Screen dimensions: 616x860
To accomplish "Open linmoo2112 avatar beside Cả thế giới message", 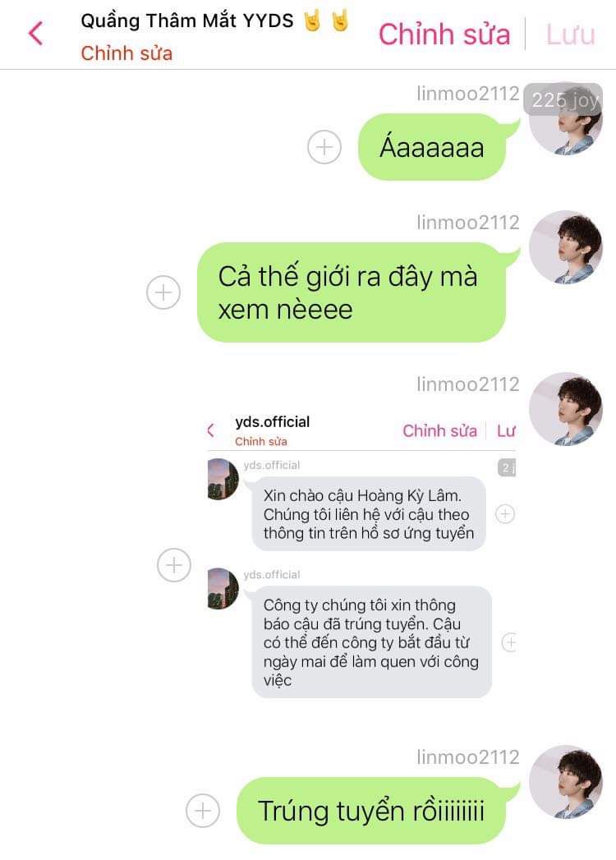I will point(566,247).
